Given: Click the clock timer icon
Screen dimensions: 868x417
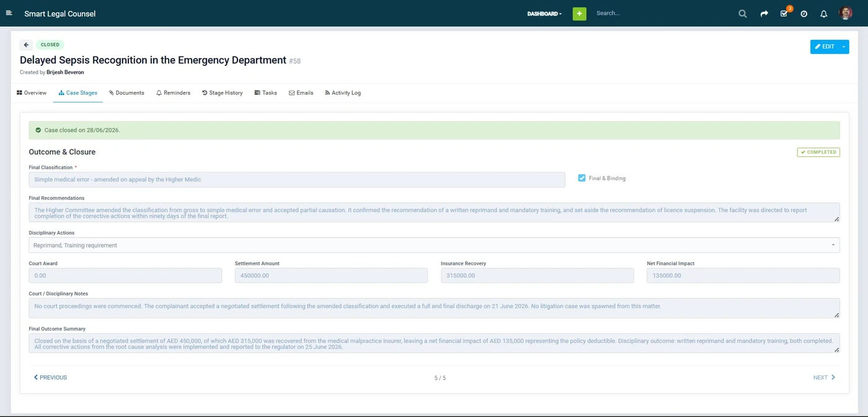Looking at the screenshot, I should tap(804, 14).
